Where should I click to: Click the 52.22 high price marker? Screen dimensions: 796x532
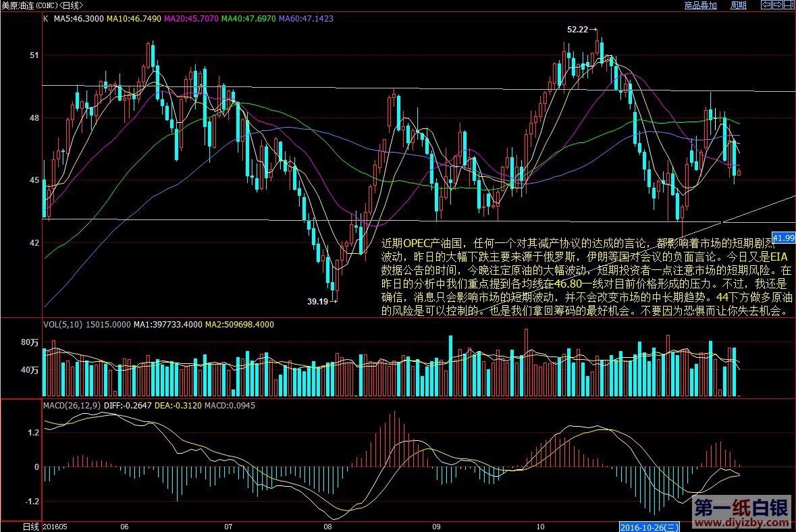(578, 30)
